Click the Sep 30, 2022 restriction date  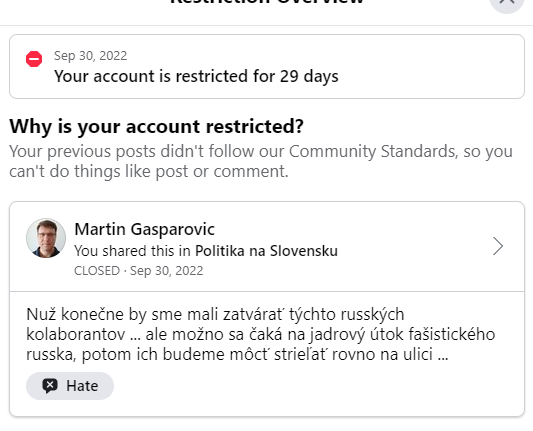coord(90,56)
